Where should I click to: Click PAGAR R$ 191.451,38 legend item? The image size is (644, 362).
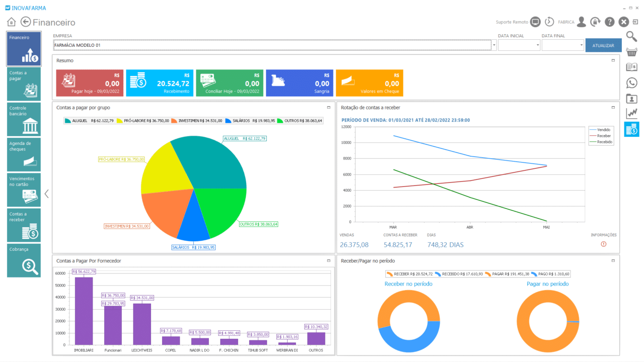point(507,274)
